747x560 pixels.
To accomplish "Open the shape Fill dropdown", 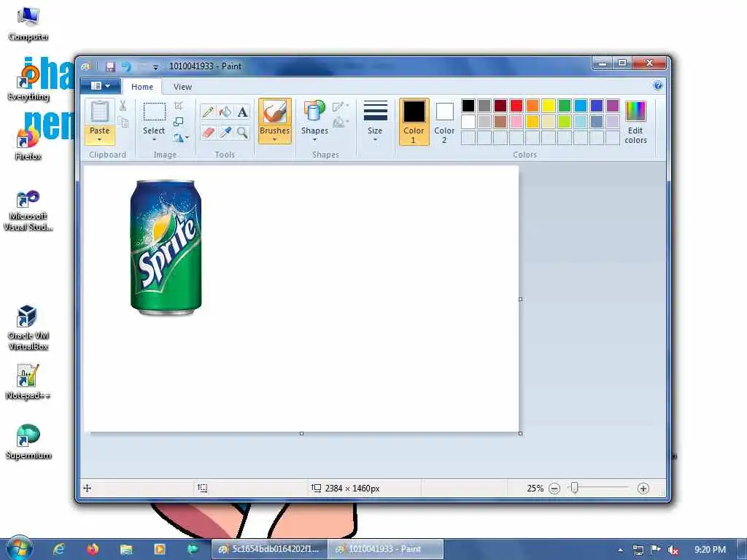I will click(x=341, y=122).
